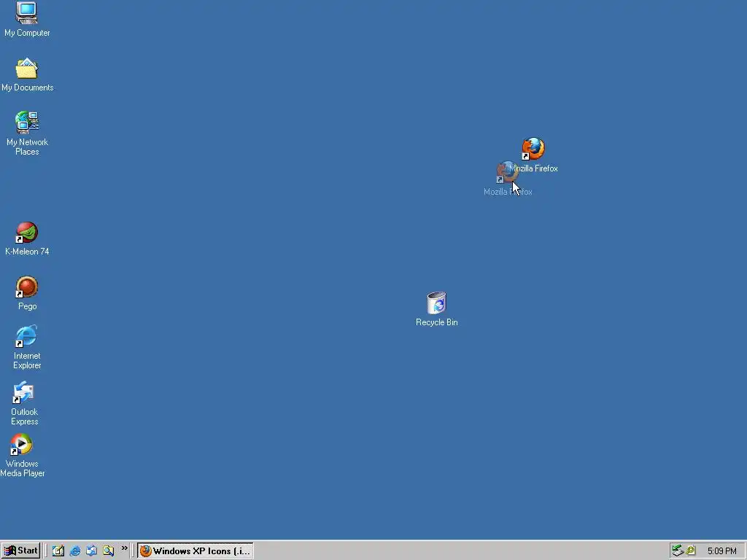Switch to Windows XP Icons taskbar window
The width and height of the screenshot is (747, 560).
click(x=196, y=551)
